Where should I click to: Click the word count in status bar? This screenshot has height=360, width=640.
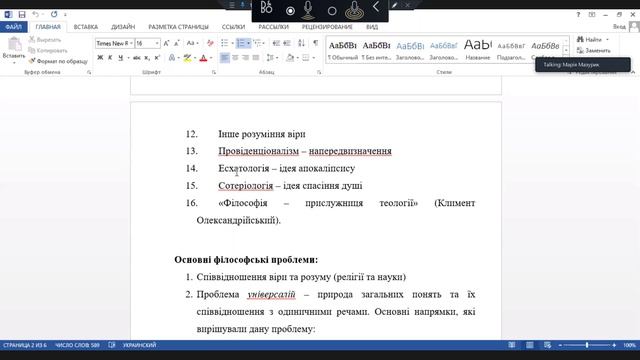click(x=77, y=345)
